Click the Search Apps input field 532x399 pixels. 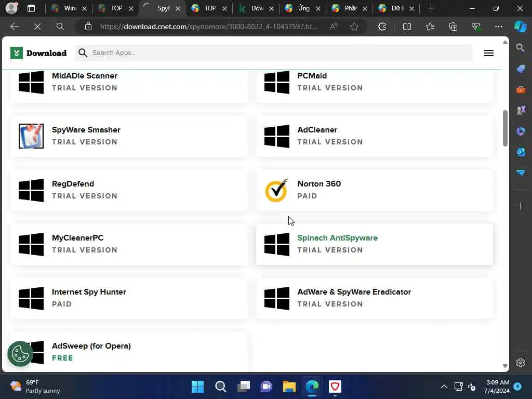[x=273, y=53]
